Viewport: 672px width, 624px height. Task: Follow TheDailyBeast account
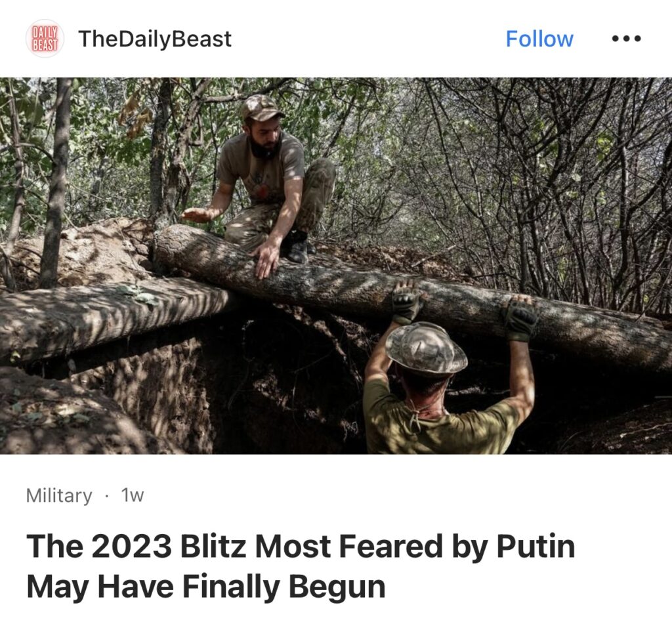(539, 39)
